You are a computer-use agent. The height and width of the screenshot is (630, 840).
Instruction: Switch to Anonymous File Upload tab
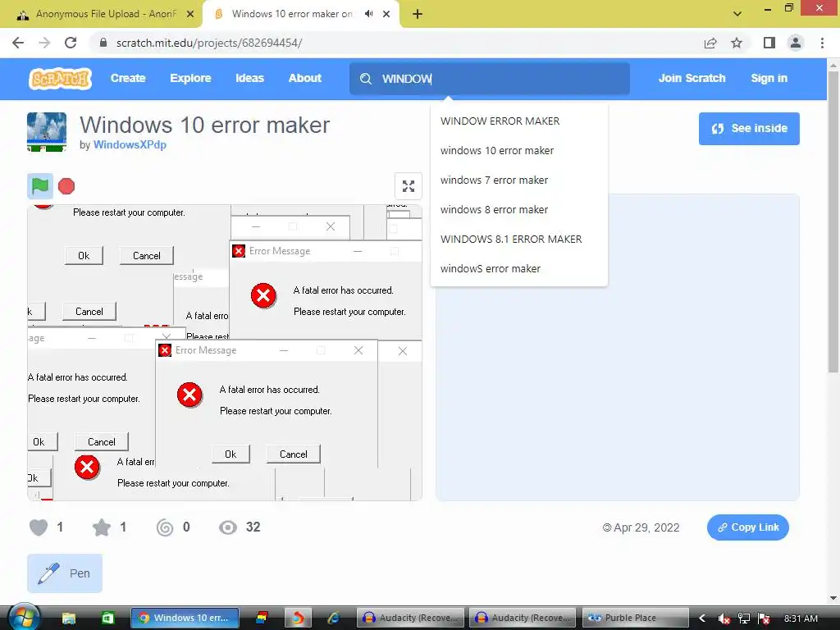[x=106, y=14]
